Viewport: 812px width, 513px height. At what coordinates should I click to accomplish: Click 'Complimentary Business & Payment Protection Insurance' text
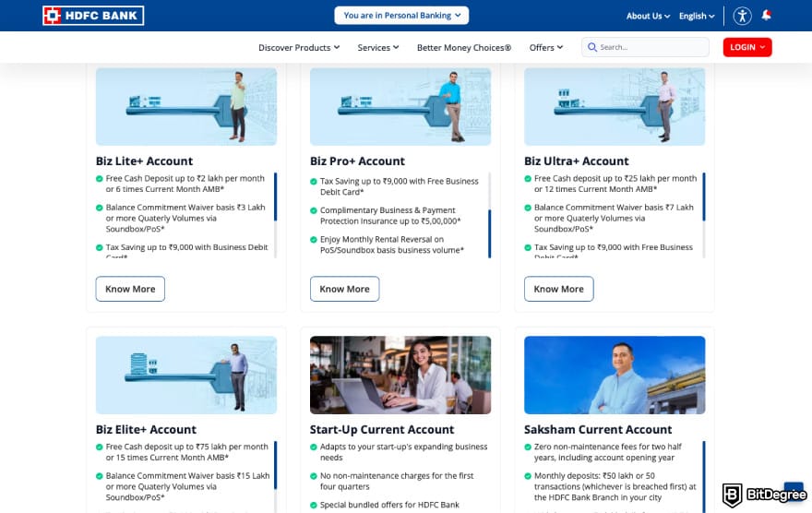[390, 215]
